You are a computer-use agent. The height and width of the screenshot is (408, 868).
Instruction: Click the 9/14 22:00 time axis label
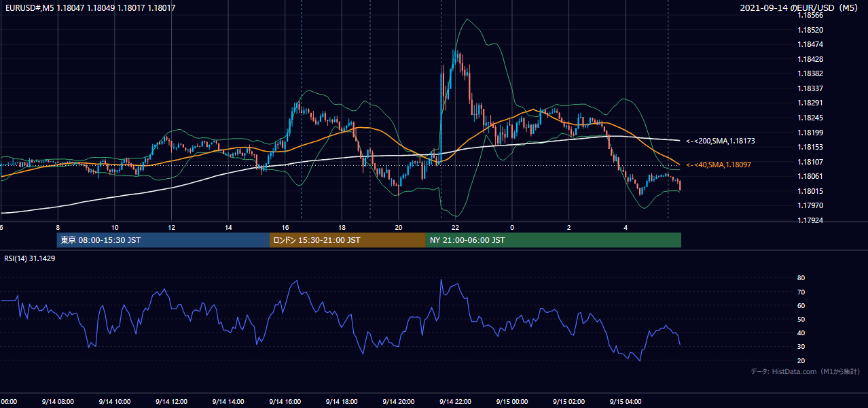(x=455, y=401)
